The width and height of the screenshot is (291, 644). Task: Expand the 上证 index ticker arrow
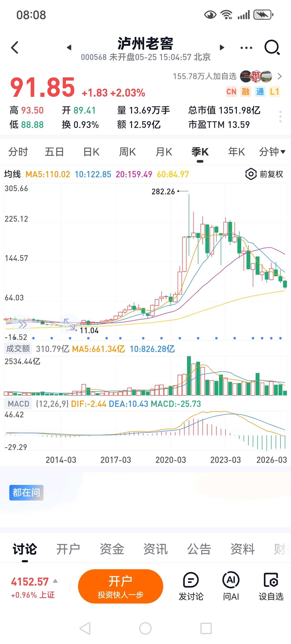56,581
